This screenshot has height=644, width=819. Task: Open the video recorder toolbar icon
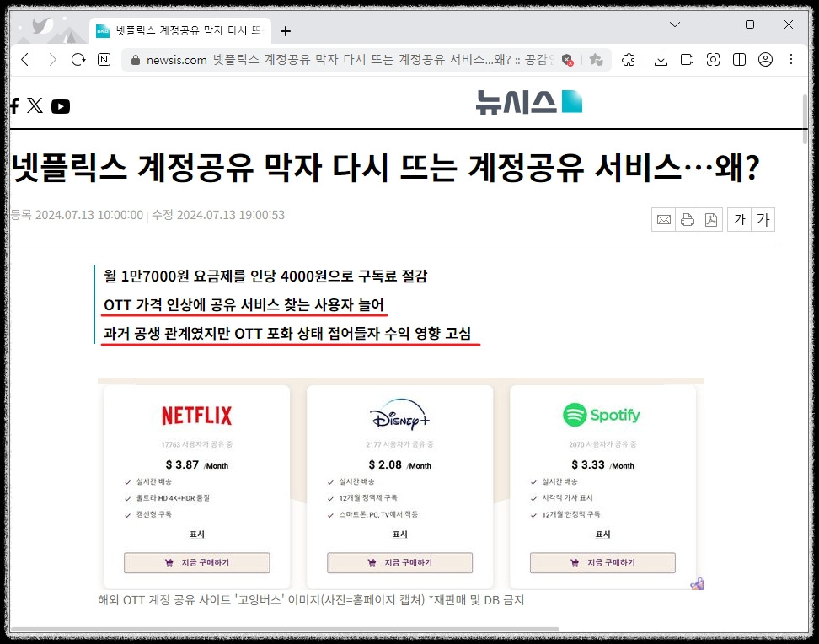pos(687,60)
